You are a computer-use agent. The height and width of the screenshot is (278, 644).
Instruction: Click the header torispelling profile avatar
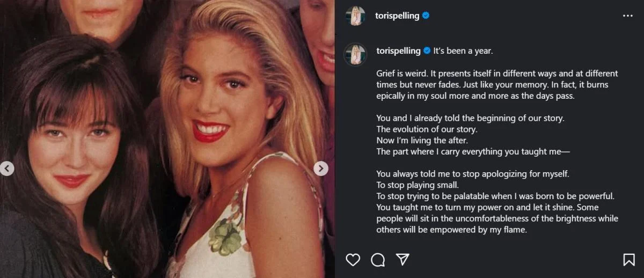pos(355,16)
